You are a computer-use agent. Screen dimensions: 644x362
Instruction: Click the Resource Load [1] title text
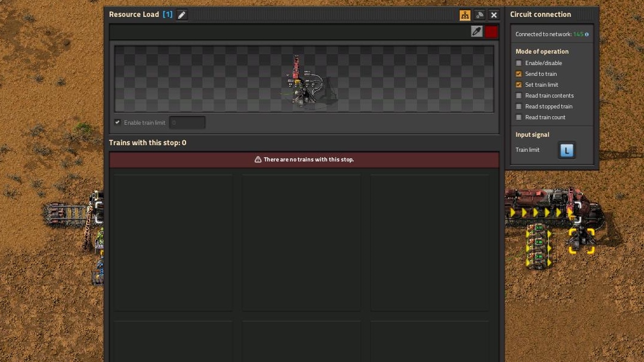click(x=141, y=14)
